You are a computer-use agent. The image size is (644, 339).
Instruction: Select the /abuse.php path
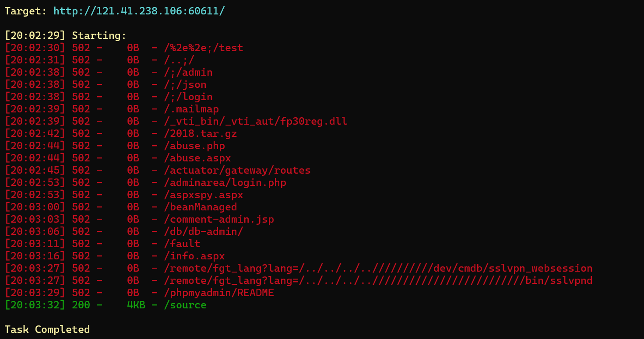(194, 146)
